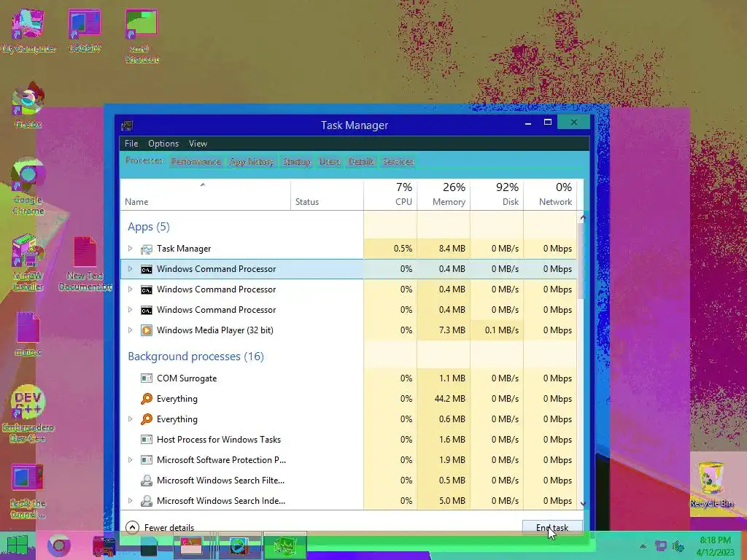Sort by the Network column header
Viewport: 747px width, 560px height.
tap(550, 195)
